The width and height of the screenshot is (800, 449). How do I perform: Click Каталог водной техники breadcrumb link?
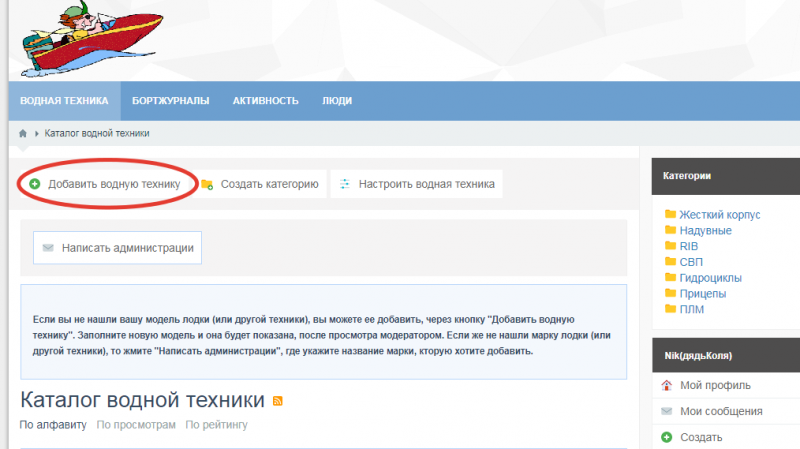click(97, 133)
